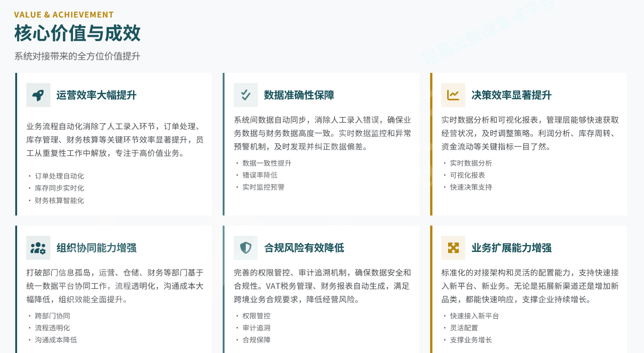Open the 决策效率显著提升 heading
Screen dimensions: 644x353
(x=511, y=95)
